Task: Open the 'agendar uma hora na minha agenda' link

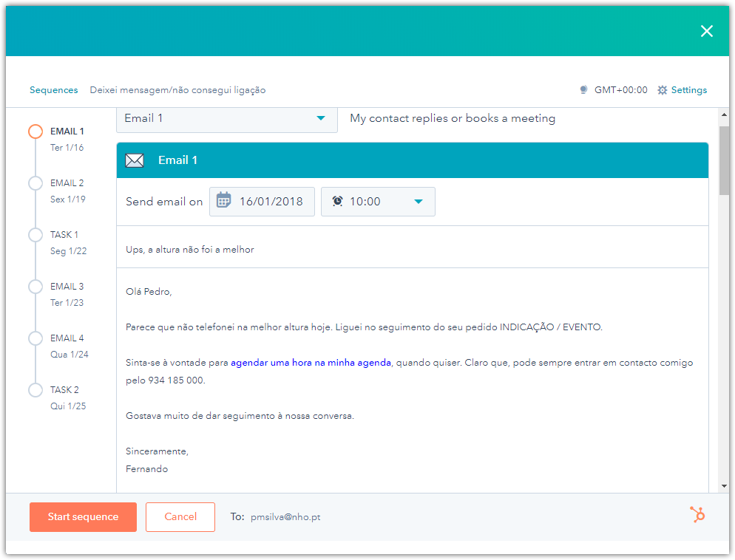Action: [x=311, y=363]
